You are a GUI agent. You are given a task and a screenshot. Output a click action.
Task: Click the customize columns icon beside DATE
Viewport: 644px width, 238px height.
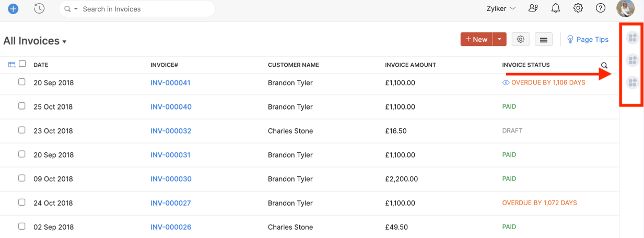tap(12, 65)
